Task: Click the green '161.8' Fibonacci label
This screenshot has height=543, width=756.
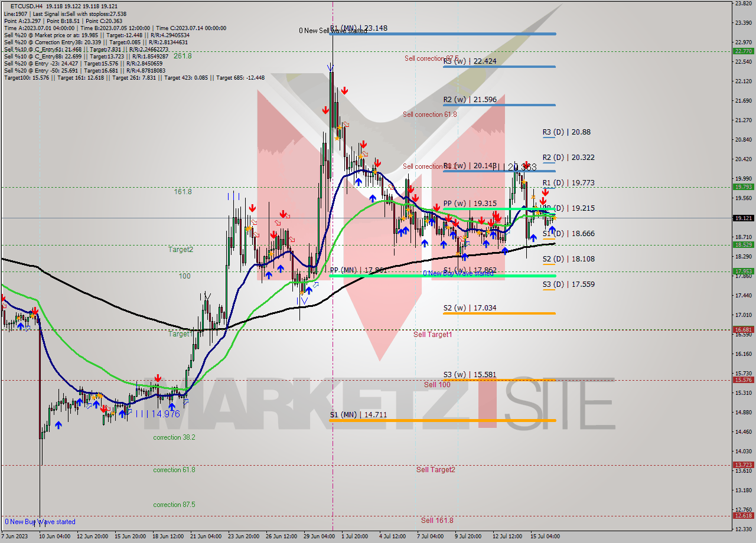Action: tap(183, 192)
